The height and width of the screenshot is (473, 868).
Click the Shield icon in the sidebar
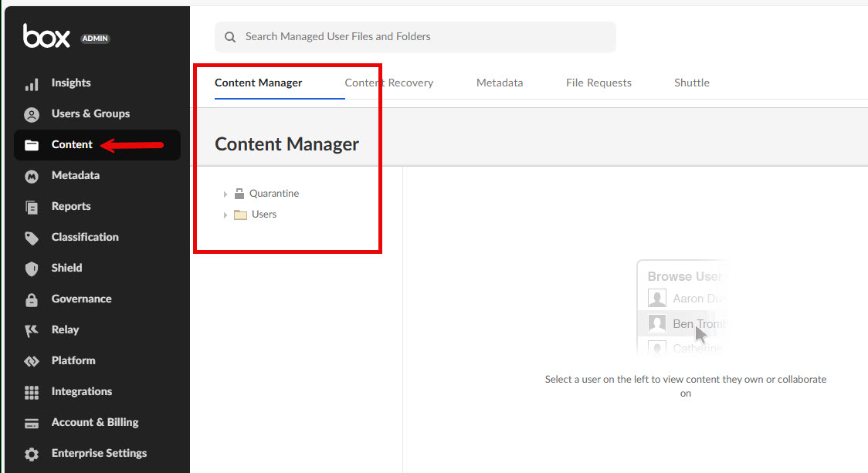point(32,269)
